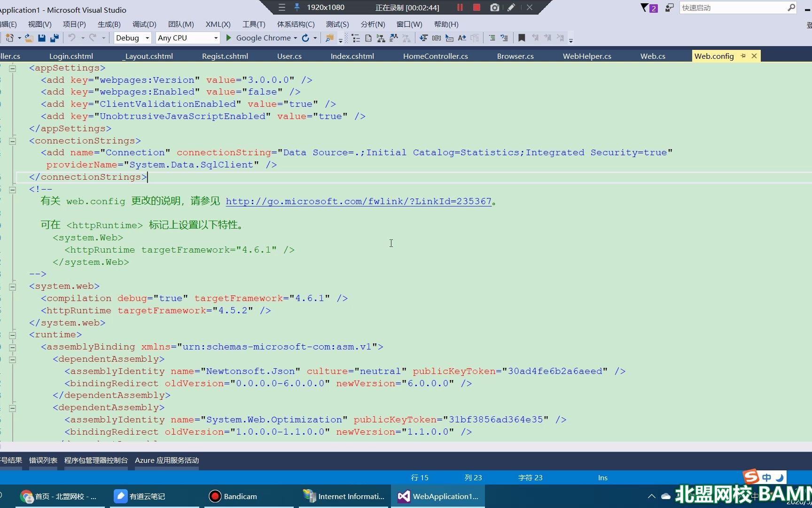Screen dimensions: 812x508
Task: Open the 工具(T) menu
Action: coord(254,24)
